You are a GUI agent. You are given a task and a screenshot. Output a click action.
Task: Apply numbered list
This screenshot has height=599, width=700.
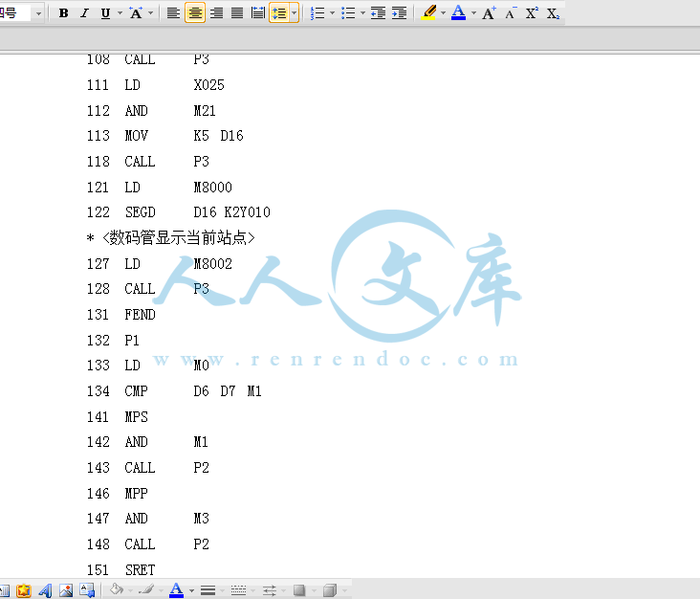pos(317,13)
